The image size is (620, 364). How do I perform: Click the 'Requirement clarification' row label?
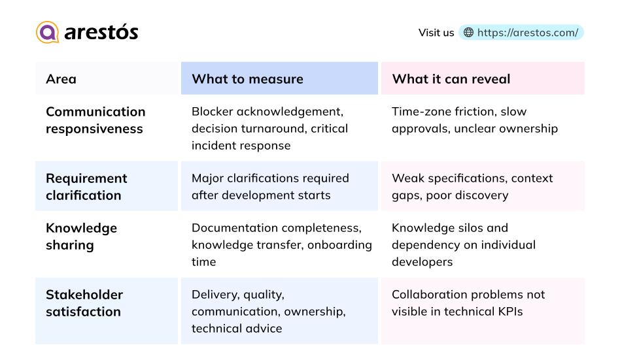(x=86, y=186)
